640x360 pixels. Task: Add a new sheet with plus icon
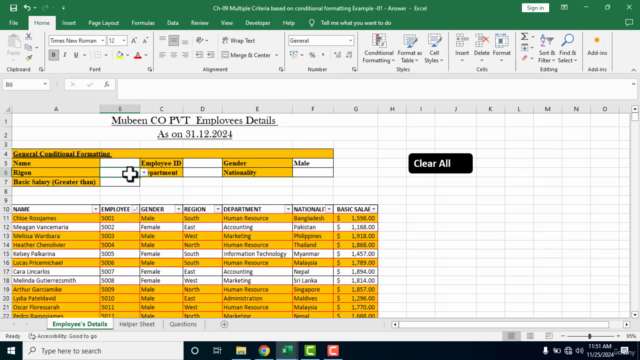(x=224, y=324)
